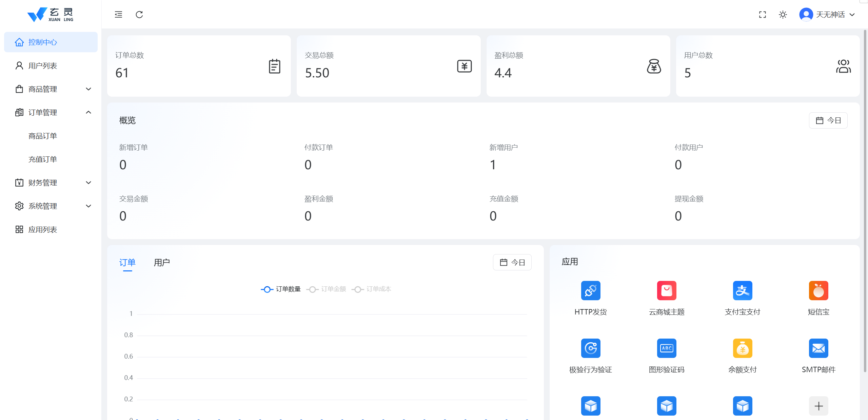Collapse the sidebar with menu fold icon
The height and width of the screenshot is (420, 868).
[118, 15]
